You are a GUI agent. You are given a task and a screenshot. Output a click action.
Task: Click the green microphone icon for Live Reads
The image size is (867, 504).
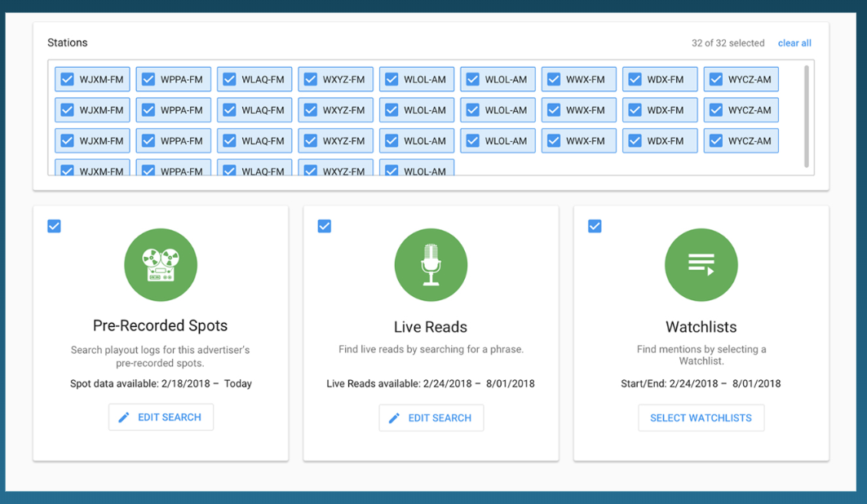pos(431,264)
